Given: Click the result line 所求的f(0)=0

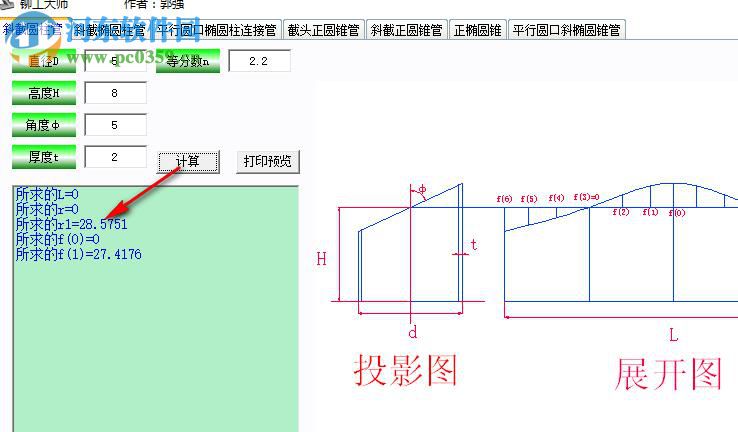Looking at the screenshot, I should (57, 239).
